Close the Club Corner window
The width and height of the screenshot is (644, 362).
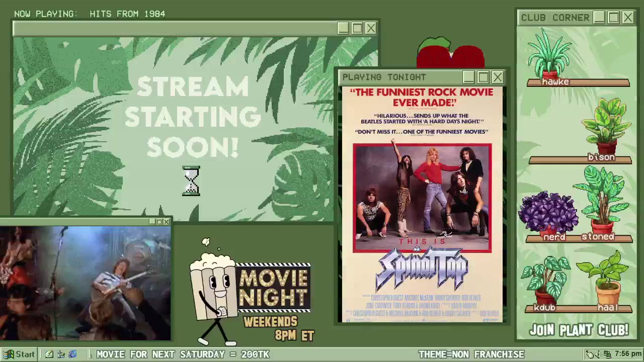(628, 17)
